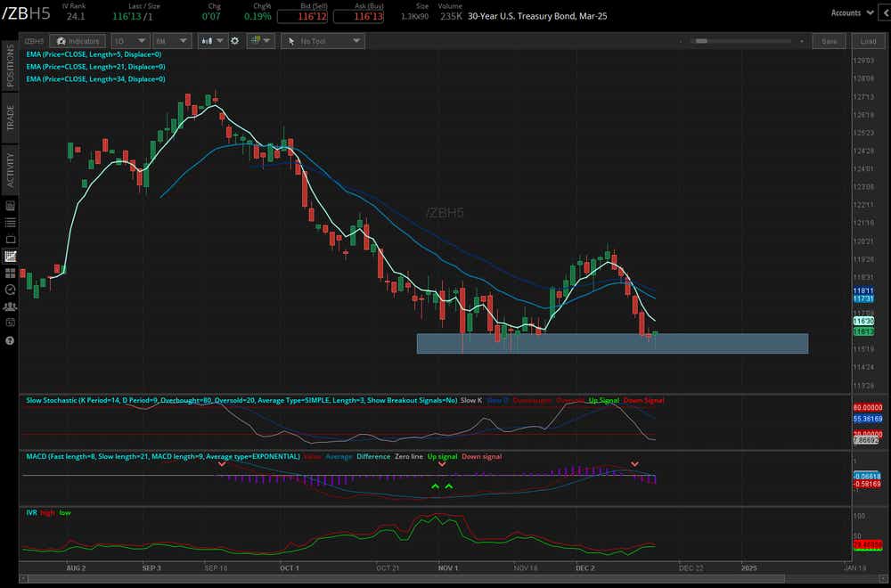Select the EMA Length=5 study label
Image resolution: width=891 pixels, height=588 pixels.
94,54
